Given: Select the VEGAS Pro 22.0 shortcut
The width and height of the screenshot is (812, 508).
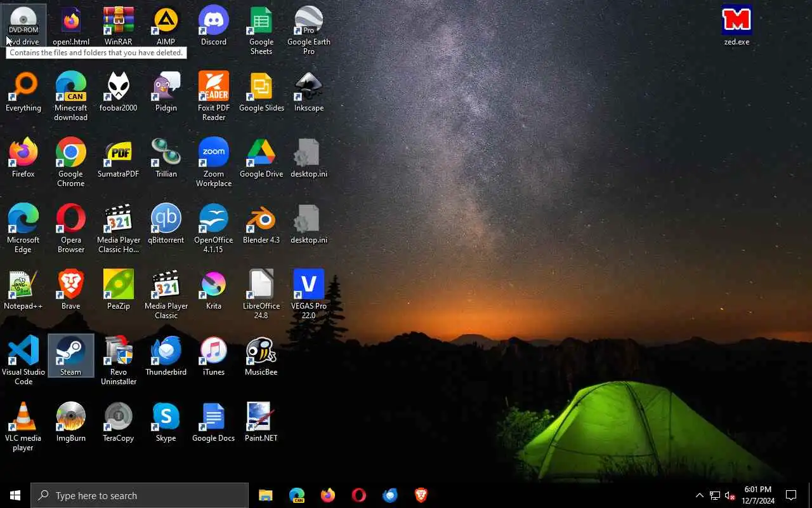Looking at the screenshot, I should pos(309,295).
